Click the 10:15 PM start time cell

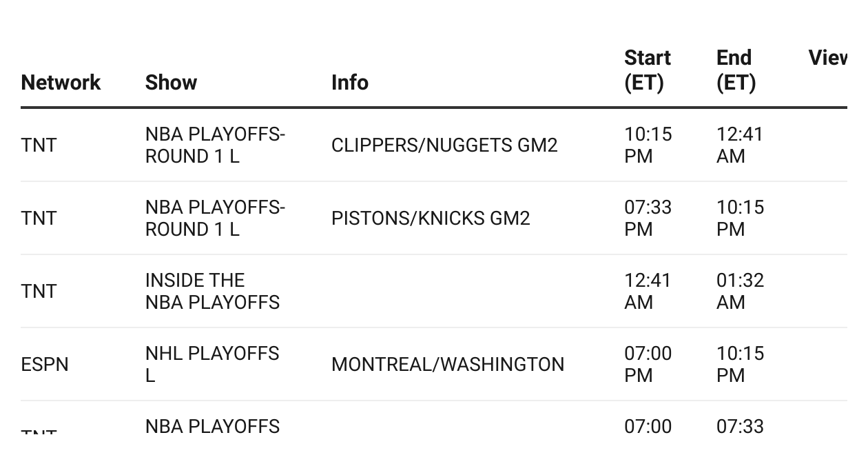click(648, 145)
